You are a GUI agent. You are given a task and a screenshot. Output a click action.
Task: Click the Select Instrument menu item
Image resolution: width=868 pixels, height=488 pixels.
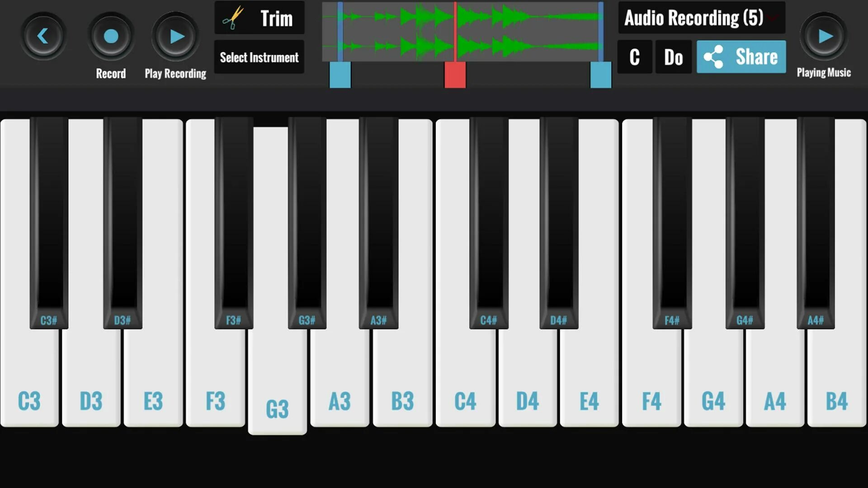(x=259, y=57)
